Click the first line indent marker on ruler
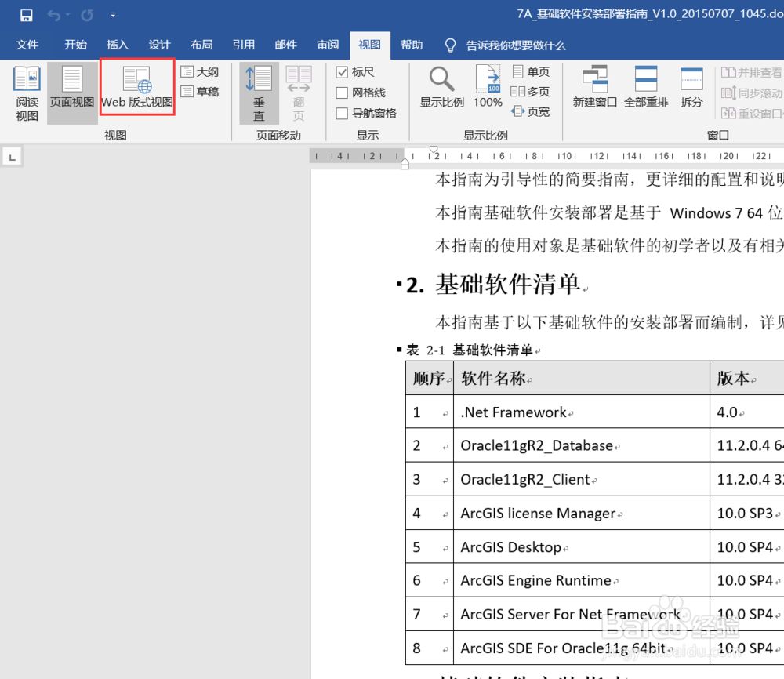This screenshot has width=784, height=679. [434, 150]
